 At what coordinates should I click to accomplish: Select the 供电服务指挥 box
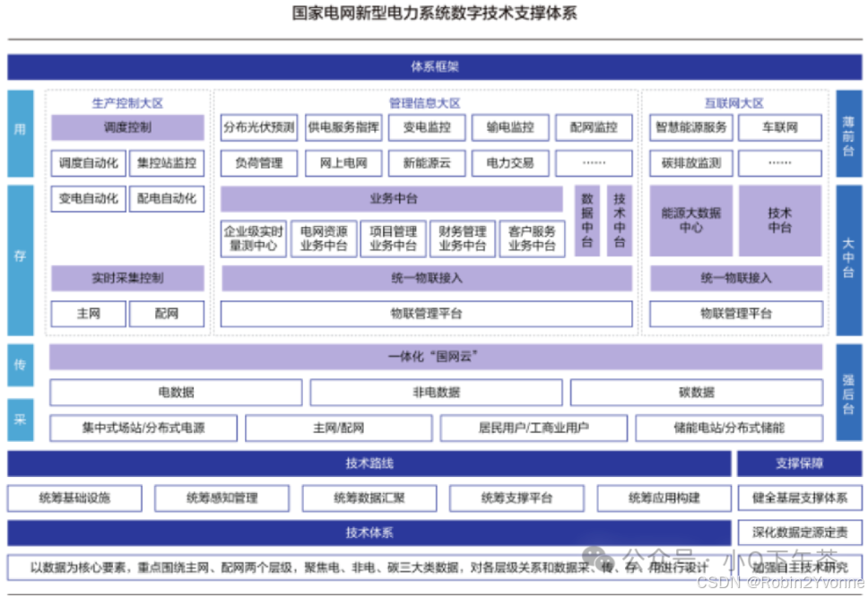tap(343, 127)
